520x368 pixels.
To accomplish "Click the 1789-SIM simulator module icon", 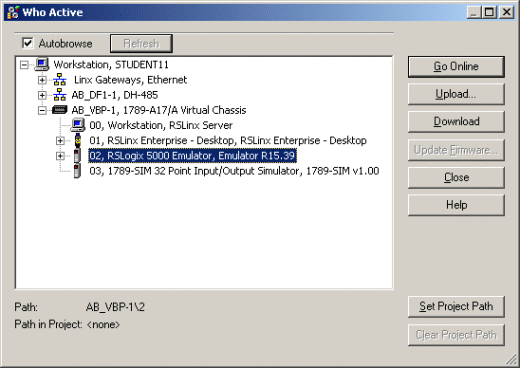I will (x=77, y=171).
